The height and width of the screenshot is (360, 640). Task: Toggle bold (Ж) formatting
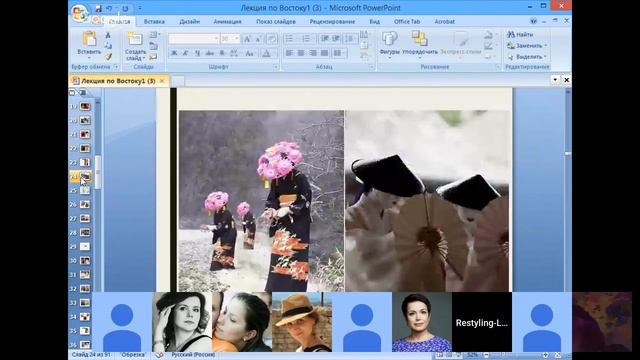tap(174, 53)
